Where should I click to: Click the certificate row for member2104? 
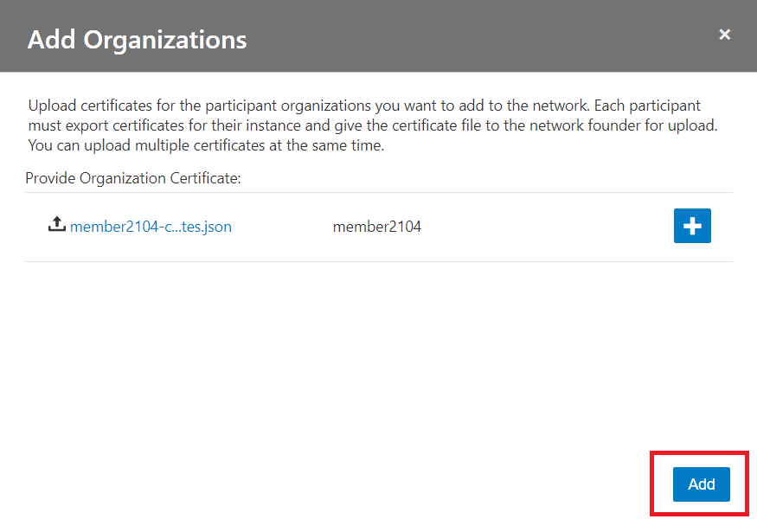[x=519, y=228]
